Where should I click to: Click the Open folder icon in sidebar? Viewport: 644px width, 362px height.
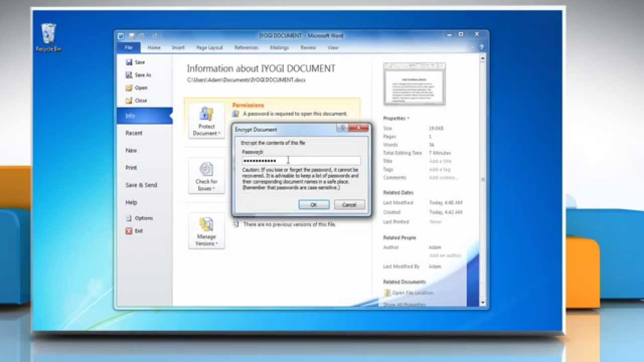[129, 87]
